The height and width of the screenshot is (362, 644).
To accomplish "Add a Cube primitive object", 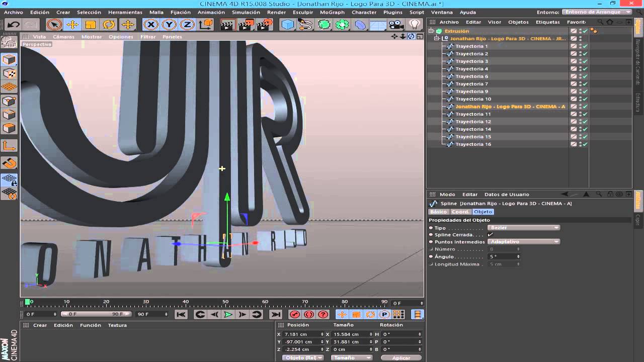I will [288, 24].
